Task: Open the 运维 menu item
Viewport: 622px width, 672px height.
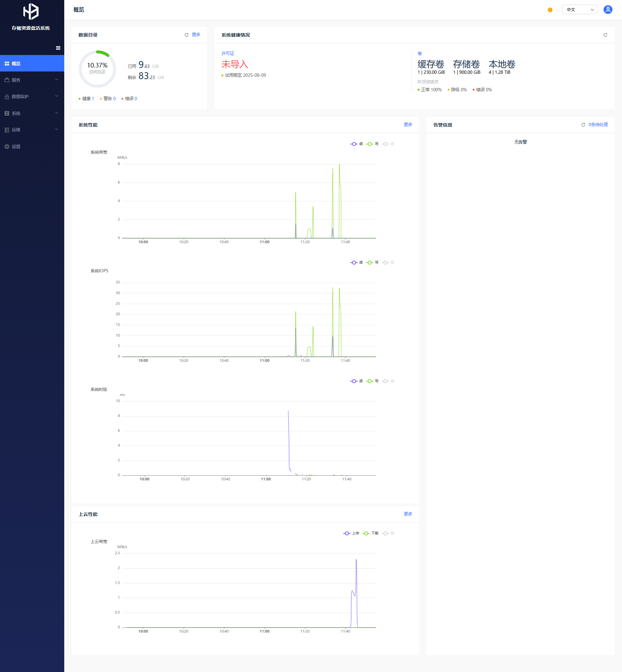Action: [x=32, y=130]
